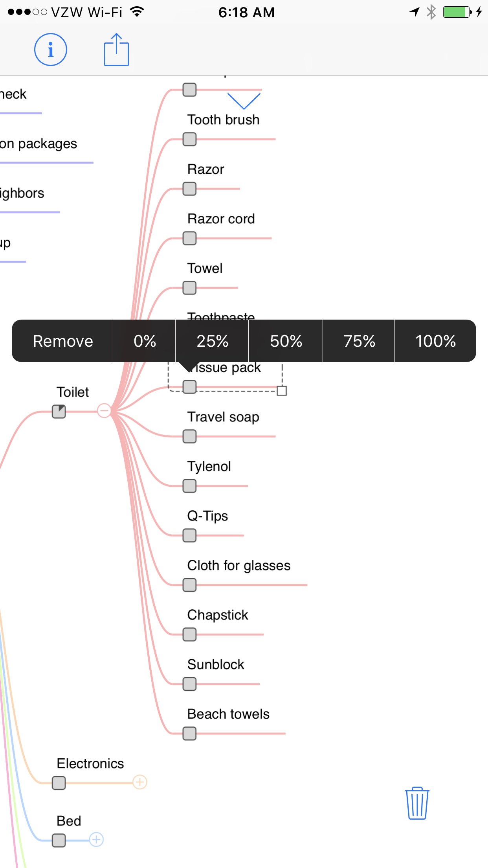Set progress to 75%
Viewport: 488px width, 868px height.
359,341
